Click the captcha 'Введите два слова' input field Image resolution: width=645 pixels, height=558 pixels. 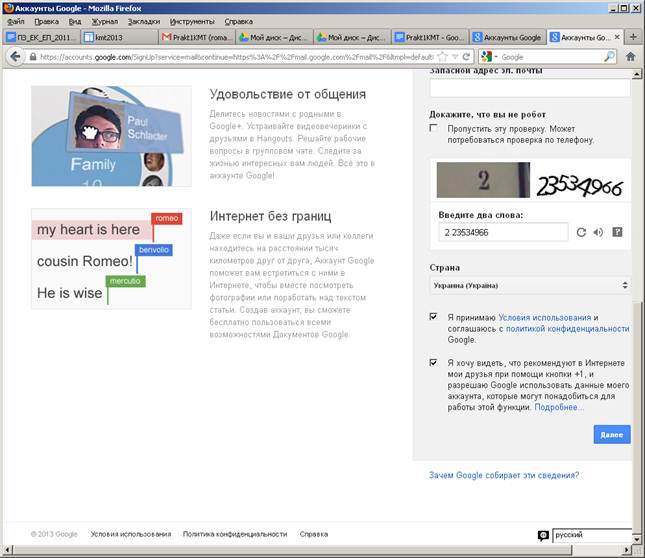(x=503, y=232)
